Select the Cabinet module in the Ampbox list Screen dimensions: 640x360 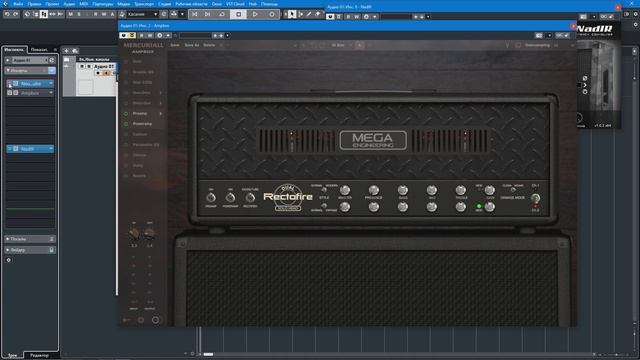pyautogui.click(x=140, y=134)
